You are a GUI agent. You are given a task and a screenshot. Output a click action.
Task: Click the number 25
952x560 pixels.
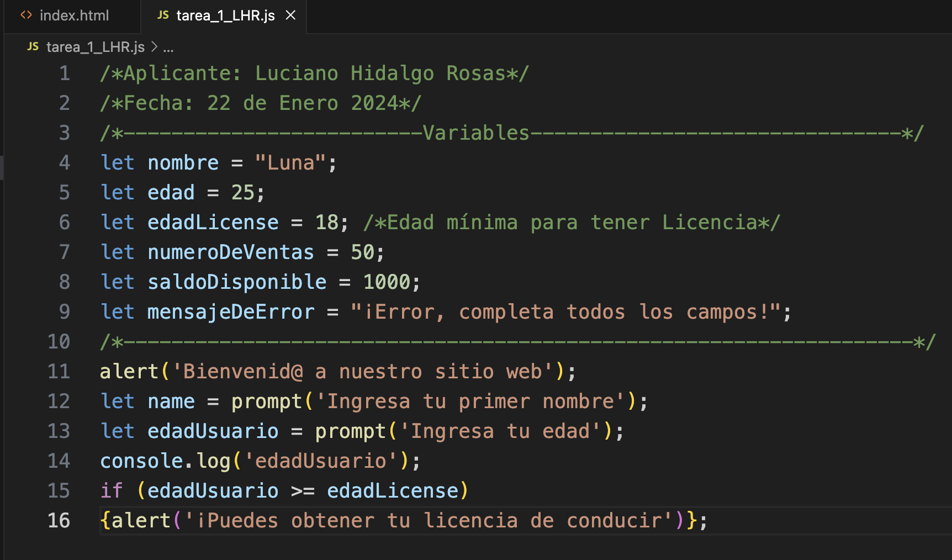[243, 193]
